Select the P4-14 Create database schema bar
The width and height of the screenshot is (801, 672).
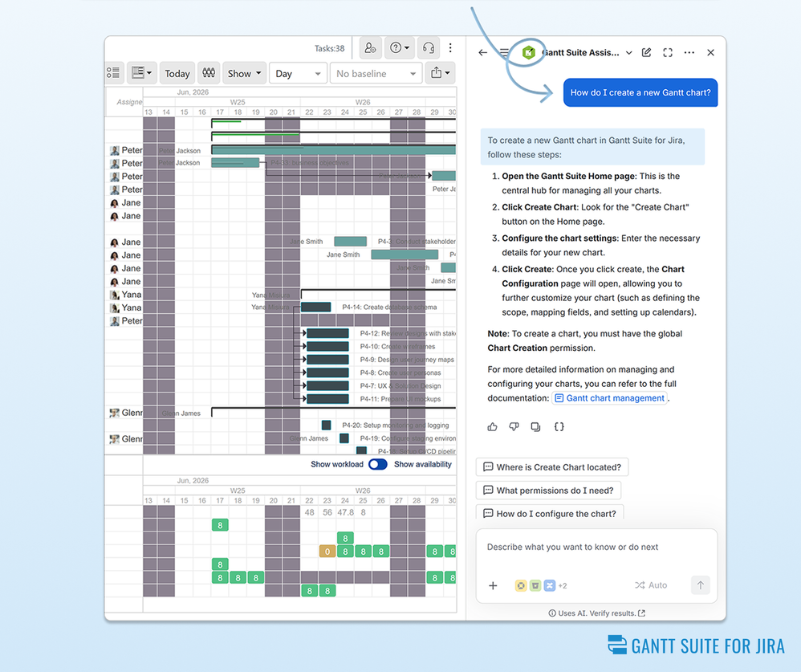click(x=315, y=307)
